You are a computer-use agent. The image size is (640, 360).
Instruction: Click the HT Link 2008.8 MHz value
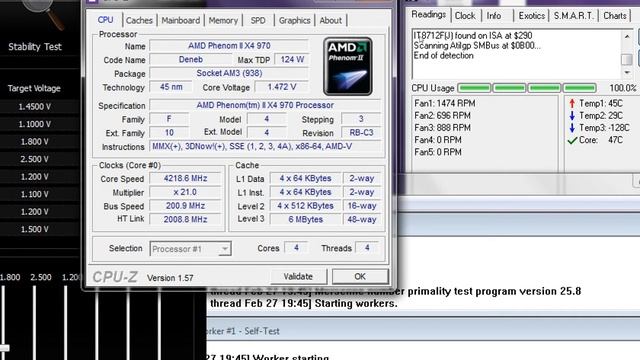[185, 219]
